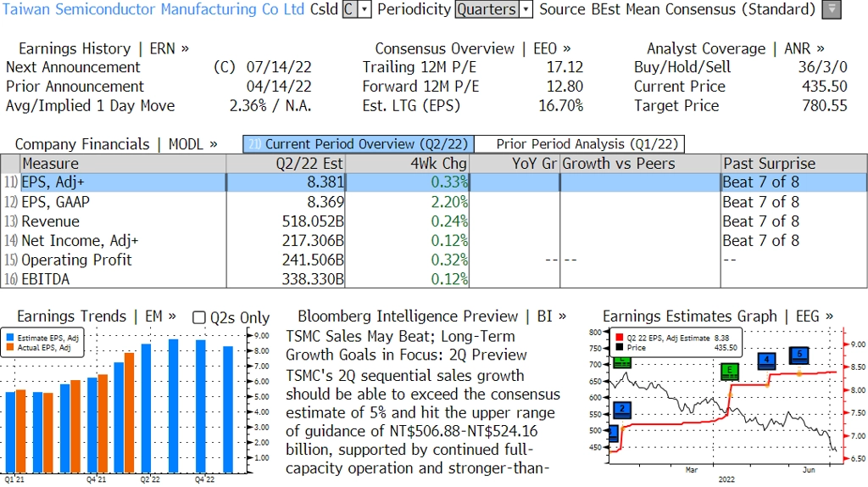Open Earnings Trends EM link
Viewport: 868px width, 487px height.
[x=97, y=316]
